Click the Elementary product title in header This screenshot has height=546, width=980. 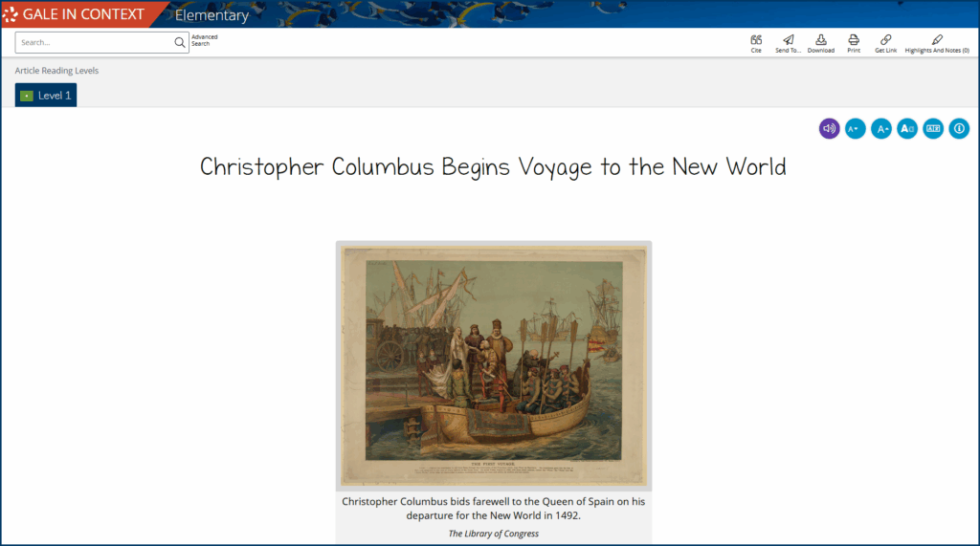(x=212, y=15)
